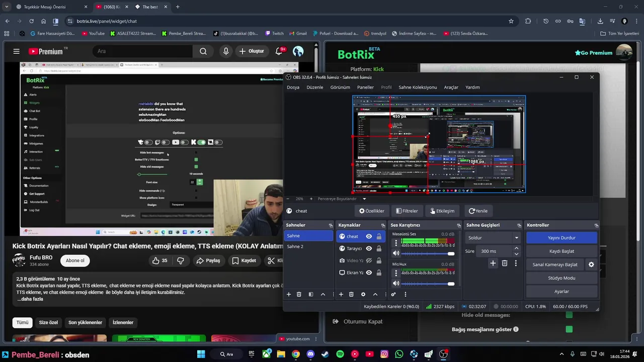Move source up in Kaynaklar toolbar
The image size is (644, 362).
tap(375, 294)
